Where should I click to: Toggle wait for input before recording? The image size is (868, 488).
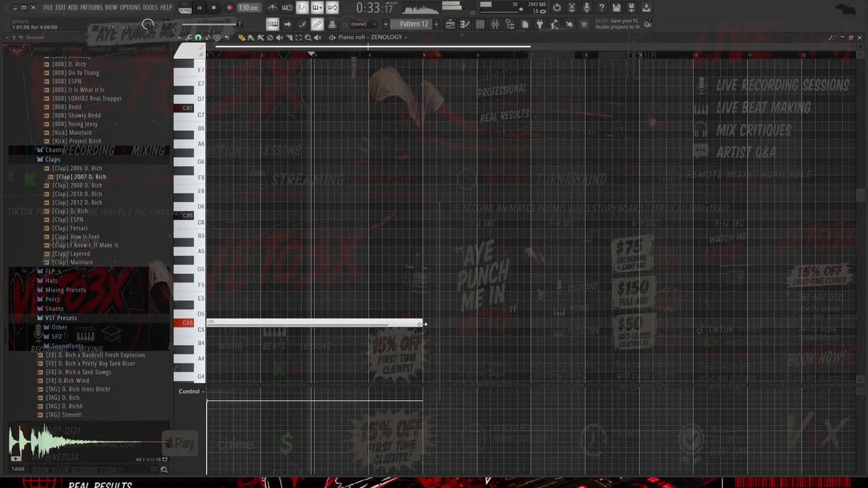288,8
